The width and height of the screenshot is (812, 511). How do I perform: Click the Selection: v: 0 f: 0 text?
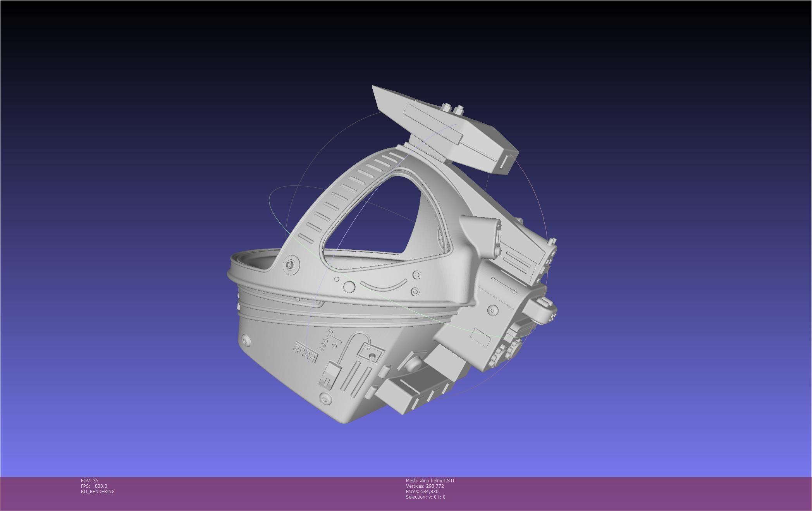point(425,497)
